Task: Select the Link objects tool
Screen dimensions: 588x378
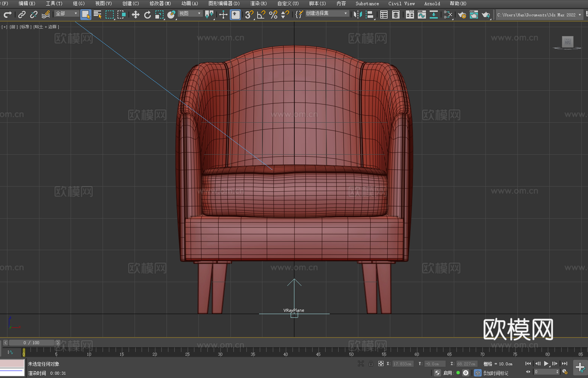Action: (22, 14)
